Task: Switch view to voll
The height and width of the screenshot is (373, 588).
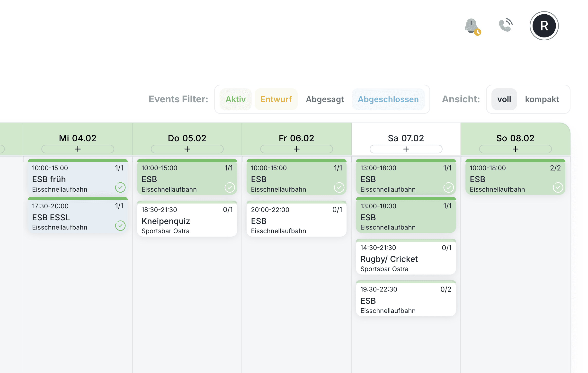Action: click(504, 99)
